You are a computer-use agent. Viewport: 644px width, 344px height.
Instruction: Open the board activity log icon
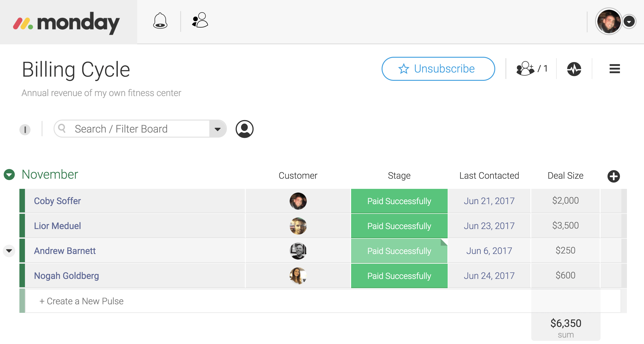coord(574,69)
